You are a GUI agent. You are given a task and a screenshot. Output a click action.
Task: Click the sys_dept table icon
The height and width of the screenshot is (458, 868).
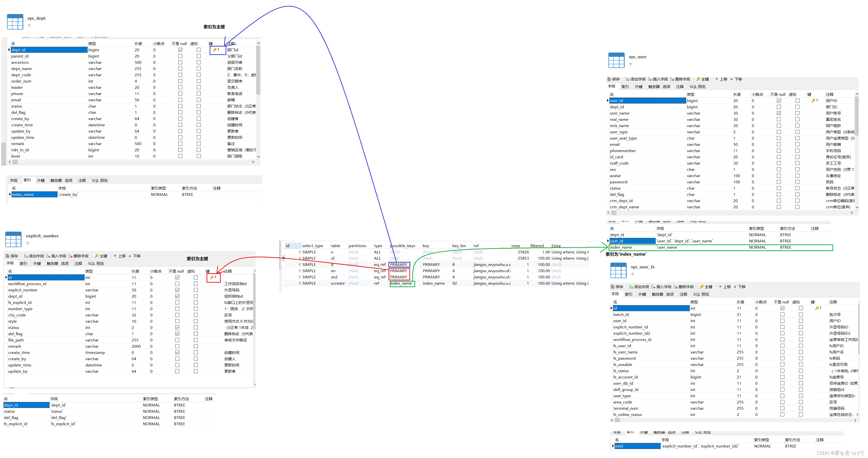[x=15, y=22]
